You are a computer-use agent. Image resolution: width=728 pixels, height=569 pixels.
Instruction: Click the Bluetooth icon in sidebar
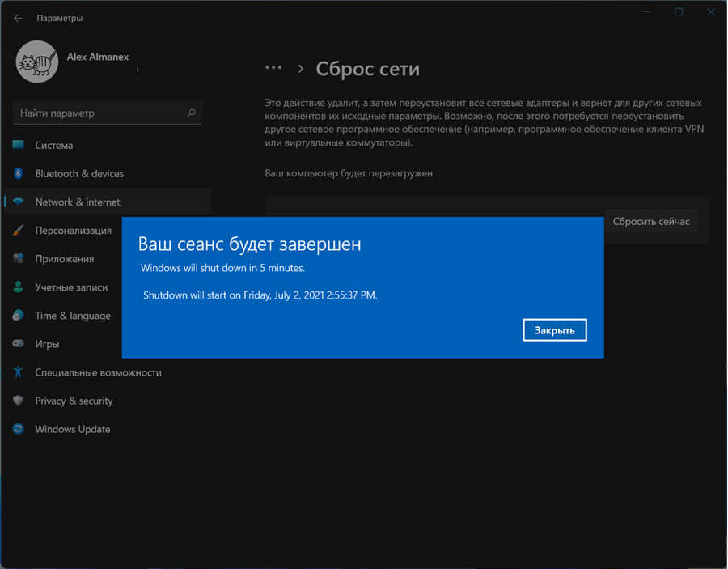point(18,173)
